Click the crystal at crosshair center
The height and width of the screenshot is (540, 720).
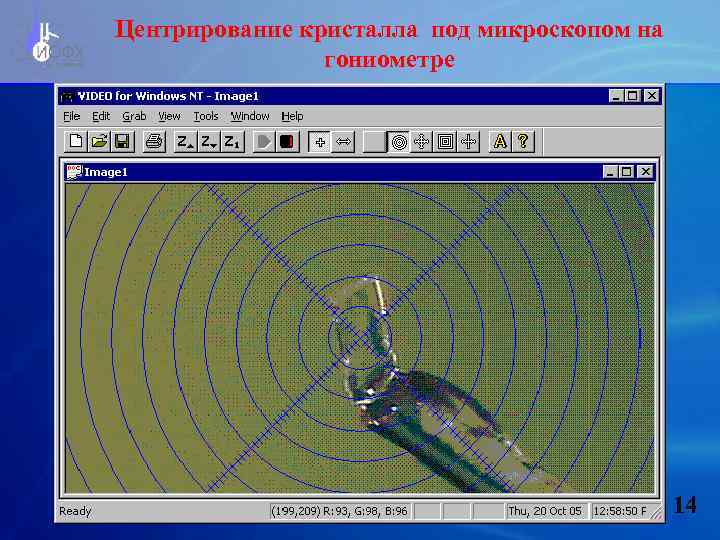click(x=360, y=338)
